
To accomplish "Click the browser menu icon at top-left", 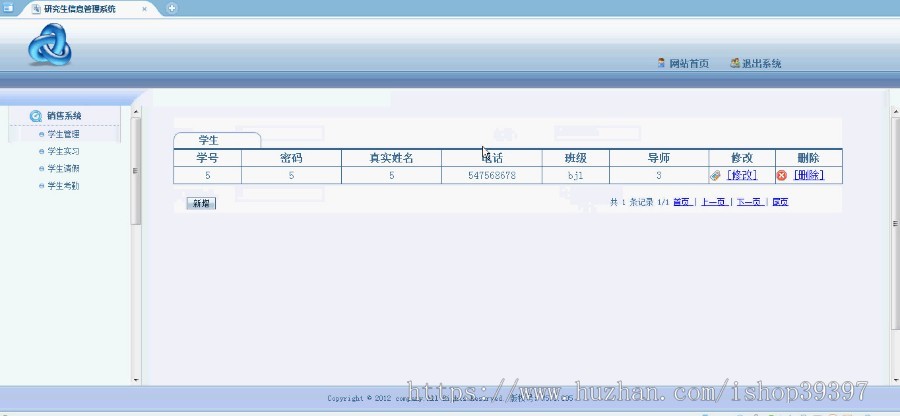I will click(8, 8).
